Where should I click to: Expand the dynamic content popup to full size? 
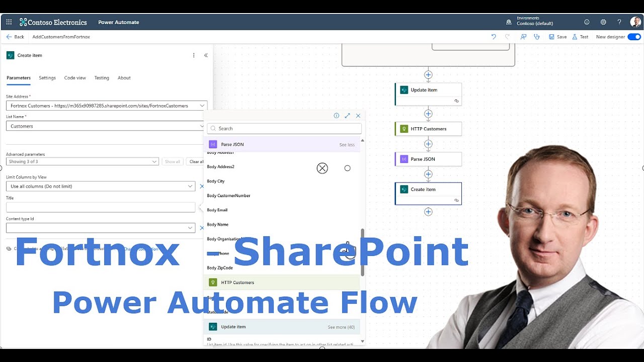(x=347, y=116)
